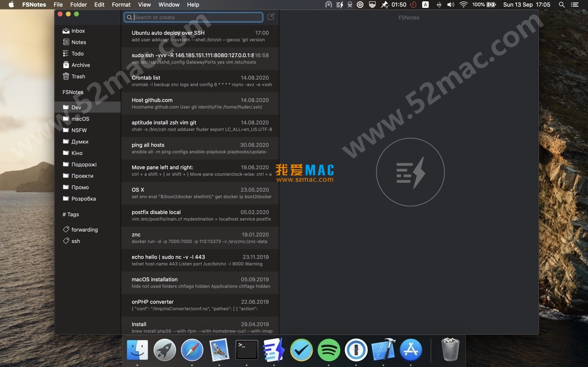Open the sudo ssh -vvv note
Image resolution: width=588 pixels, height=367 pixels.
click(200, 59)
